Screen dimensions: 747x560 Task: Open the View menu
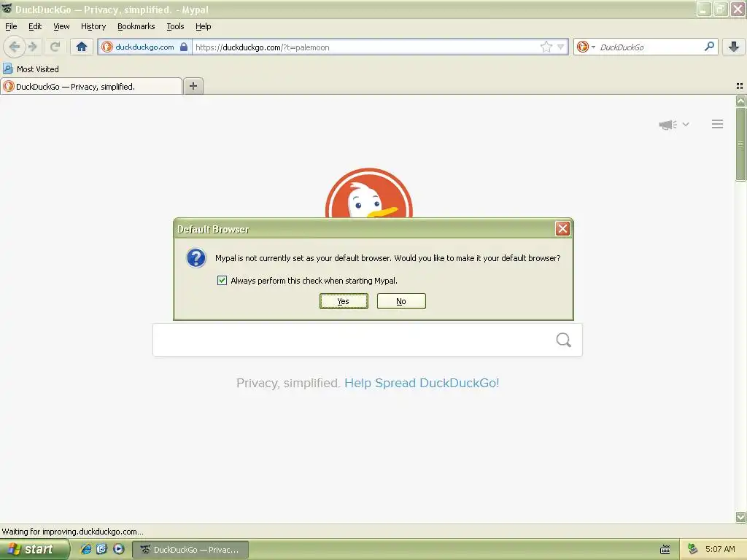61,26
